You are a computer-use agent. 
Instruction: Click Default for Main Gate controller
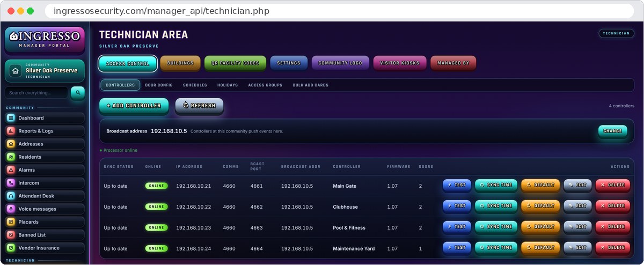coord(540,185)
